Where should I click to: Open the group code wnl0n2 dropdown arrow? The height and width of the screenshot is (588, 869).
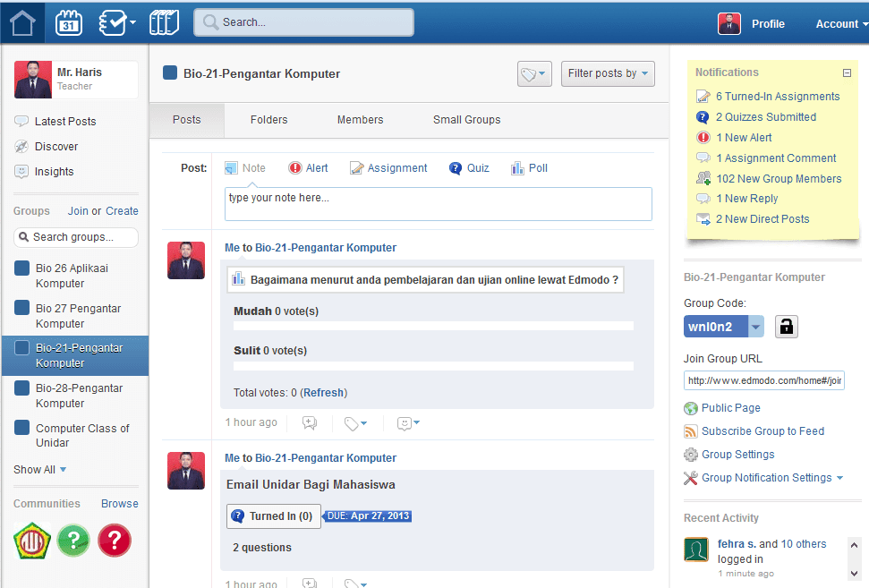point(756,327)
